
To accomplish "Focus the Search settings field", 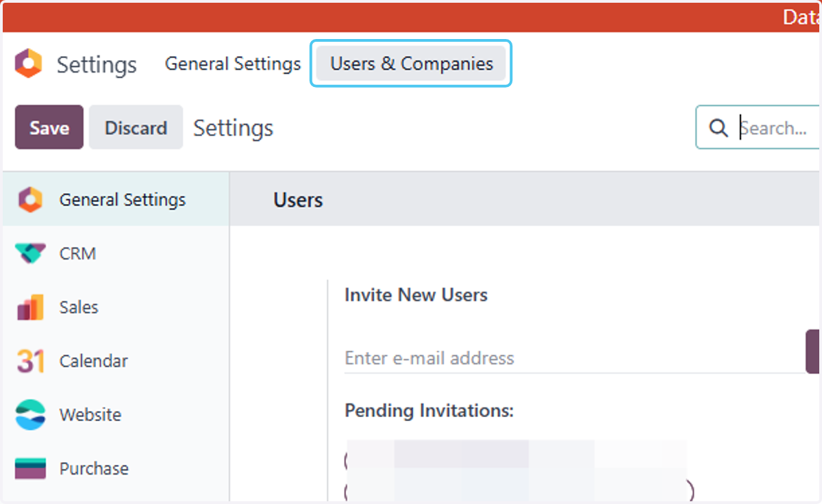I will pyautogui.click(x=758, y=127).
